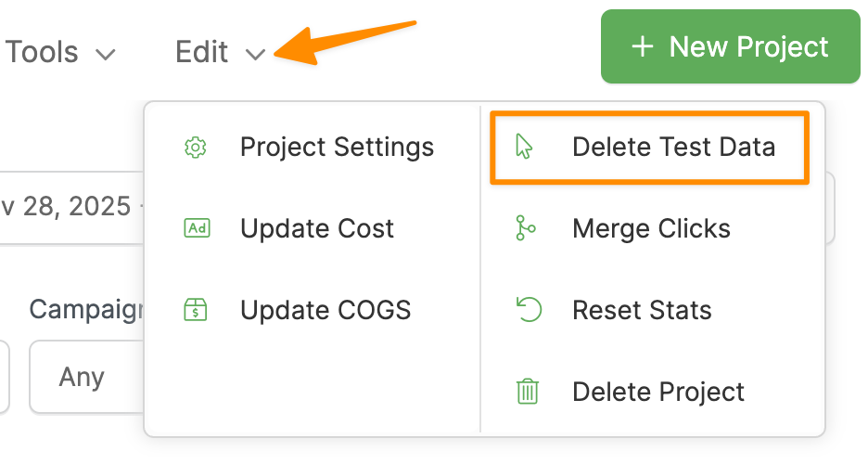Click the date field ending in 28, 2025
The height and width of the screenshot is (464, 868).
[67, 206]
